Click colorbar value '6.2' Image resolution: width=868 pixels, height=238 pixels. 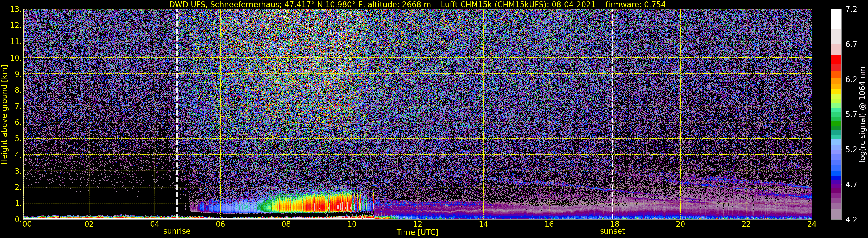click(x=851, y=80)
